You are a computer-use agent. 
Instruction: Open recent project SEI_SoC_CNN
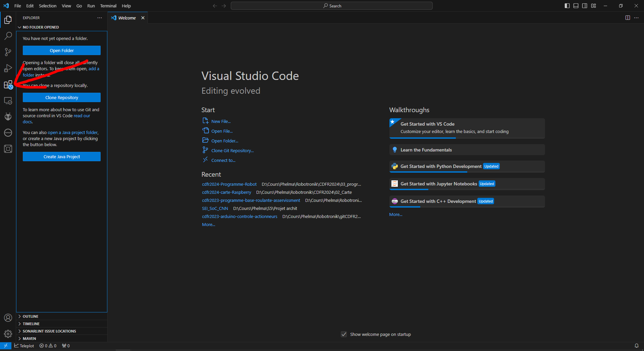point(215,208)
